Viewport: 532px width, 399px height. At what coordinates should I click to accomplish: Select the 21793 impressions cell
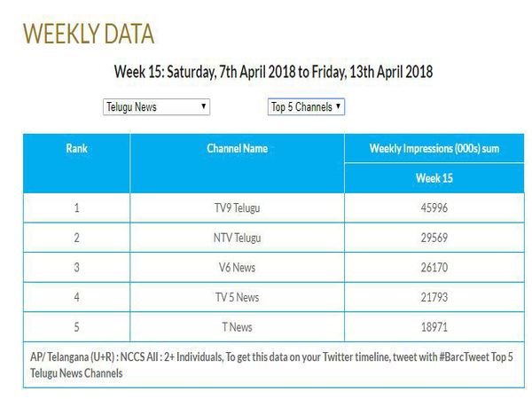(x=434, y=297)
